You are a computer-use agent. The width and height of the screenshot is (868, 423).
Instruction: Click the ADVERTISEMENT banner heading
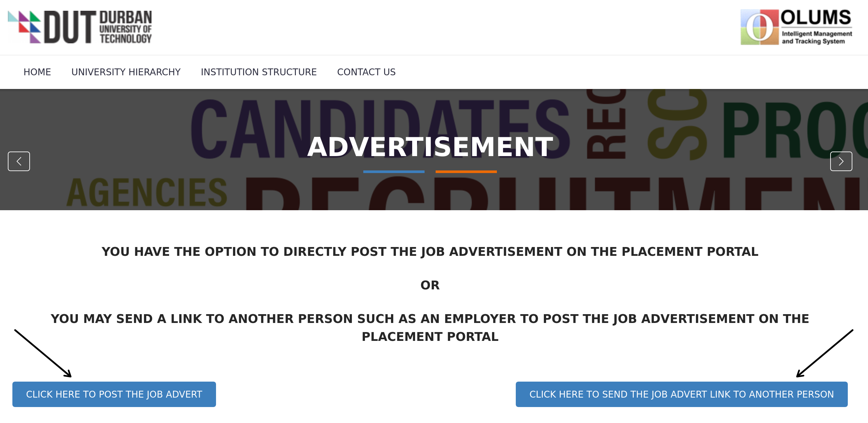[x=430, y=147]
